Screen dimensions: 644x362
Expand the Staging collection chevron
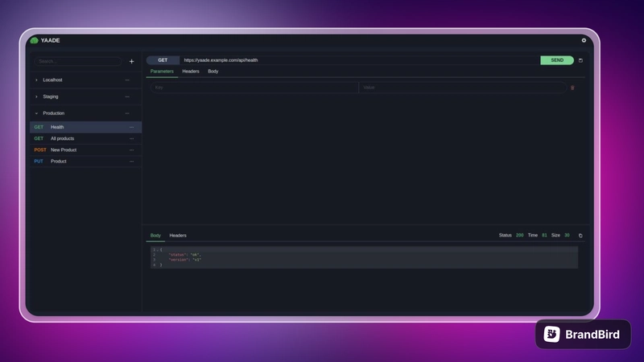click(36, 97)
